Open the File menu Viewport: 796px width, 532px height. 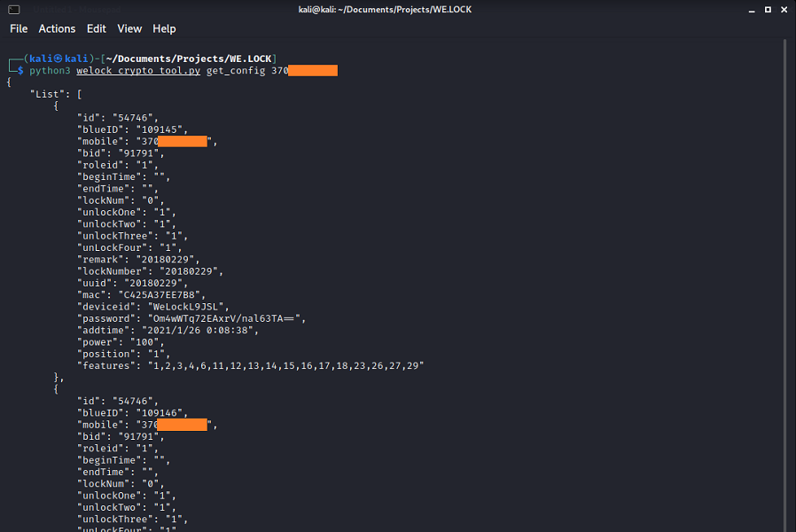[19, 28]
